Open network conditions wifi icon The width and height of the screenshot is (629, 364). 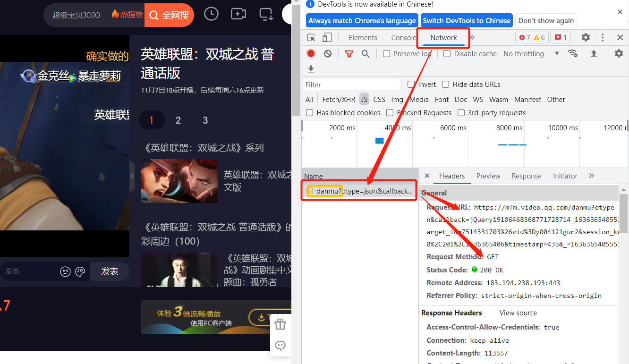coord(573,53)
